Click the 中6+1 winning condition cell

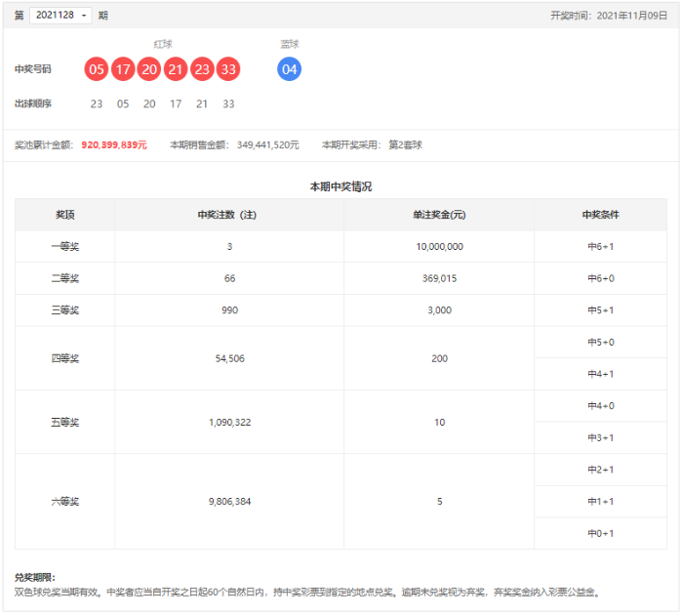pyautogui.click(x=600, y=247)
